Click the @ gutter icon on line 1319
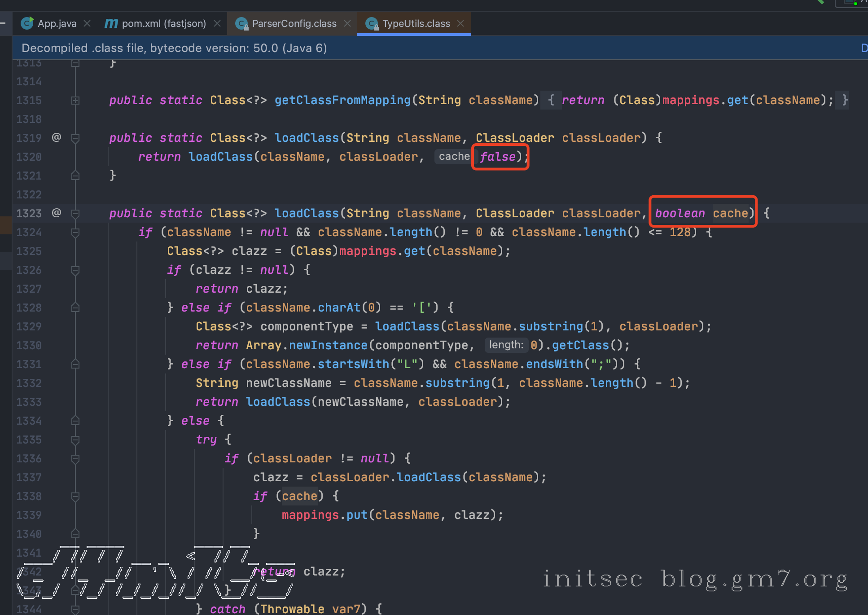The width and height of the screenshot is (868, 615). coord(57,137)
